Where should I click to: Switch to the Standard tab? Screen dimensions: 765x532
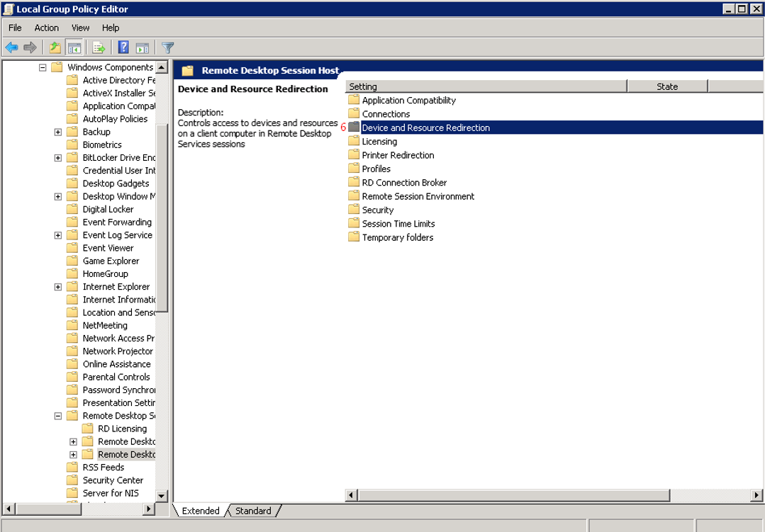pos(253,511)
